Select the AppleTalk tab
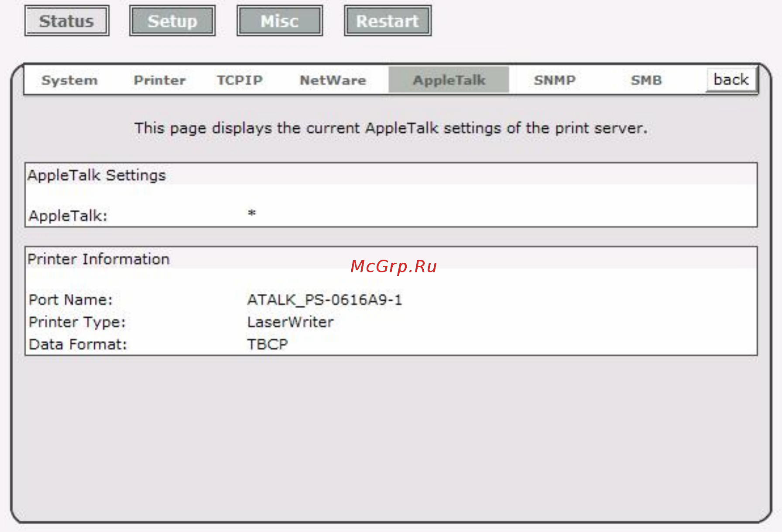This screenshot has width=782, height=532. pyautogui.click(x=449, y=80)
